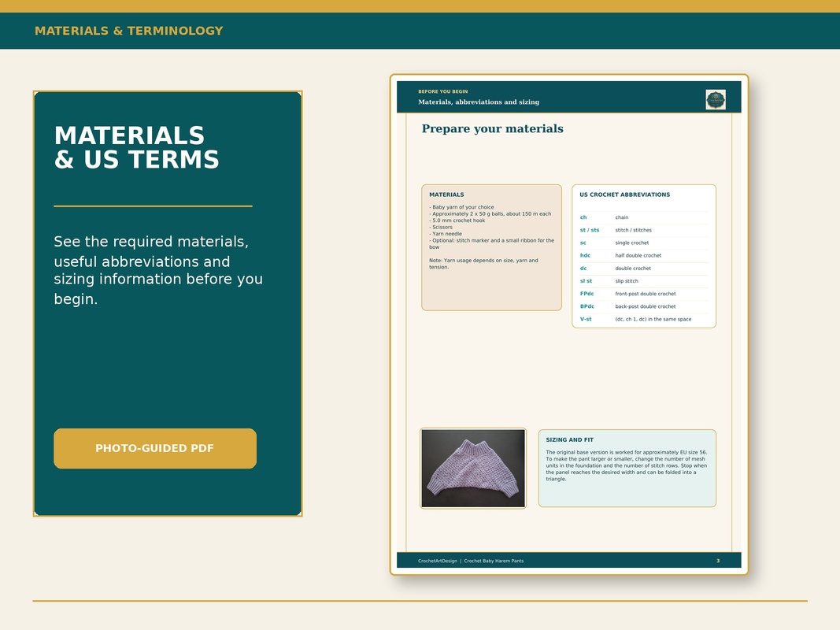Select the Prepare your materials heading
840x630 pixels.
coord(492,128)
